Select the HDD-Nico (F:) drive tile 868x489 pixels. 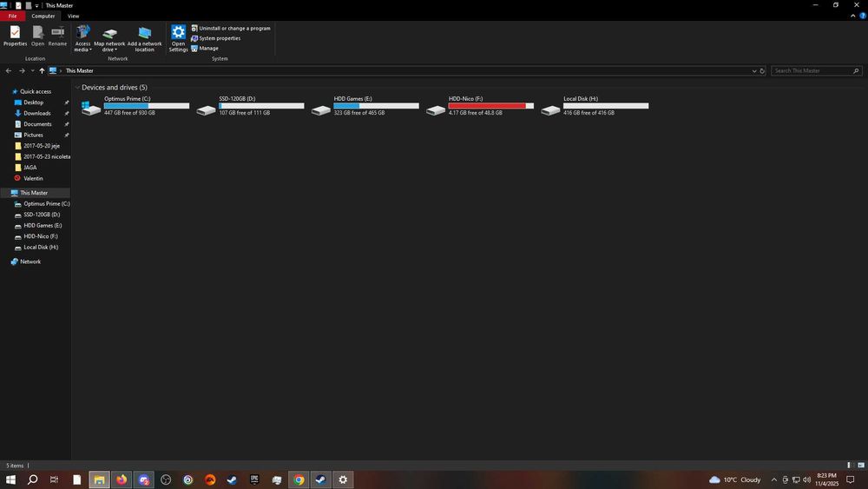(479, 105)
